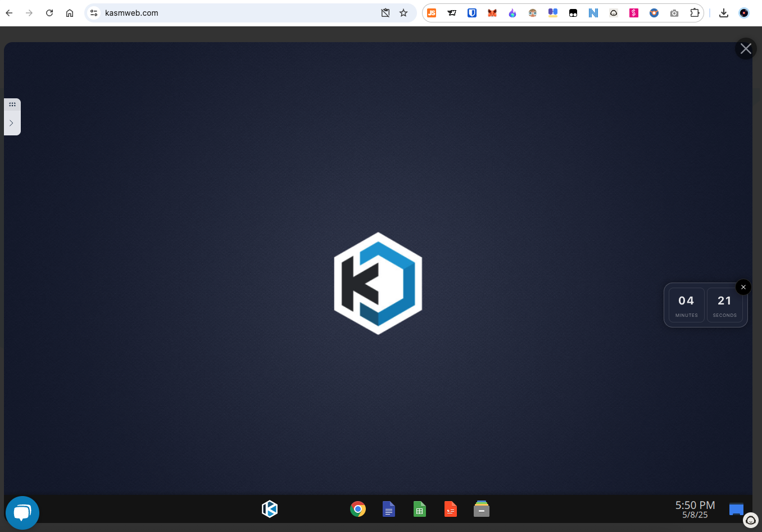Launch Chrome from the taskbar
The image size is (762, 532).
point(358,509)
